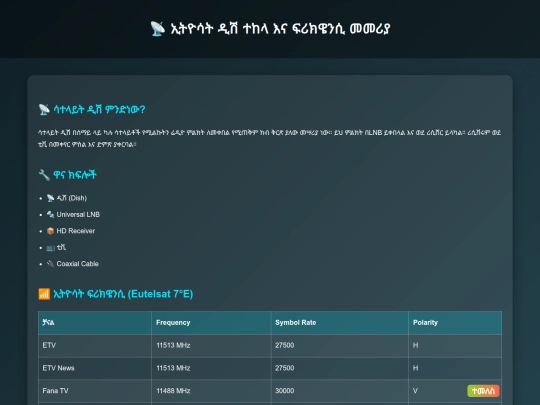The width and height of the screenshot is (540, 405).
Task: Click the page title ኢትዮሳት ዲሽ ተከላ እና ፍሪክዌንሲ መመሪያ
Action: (x=280, y=29)
